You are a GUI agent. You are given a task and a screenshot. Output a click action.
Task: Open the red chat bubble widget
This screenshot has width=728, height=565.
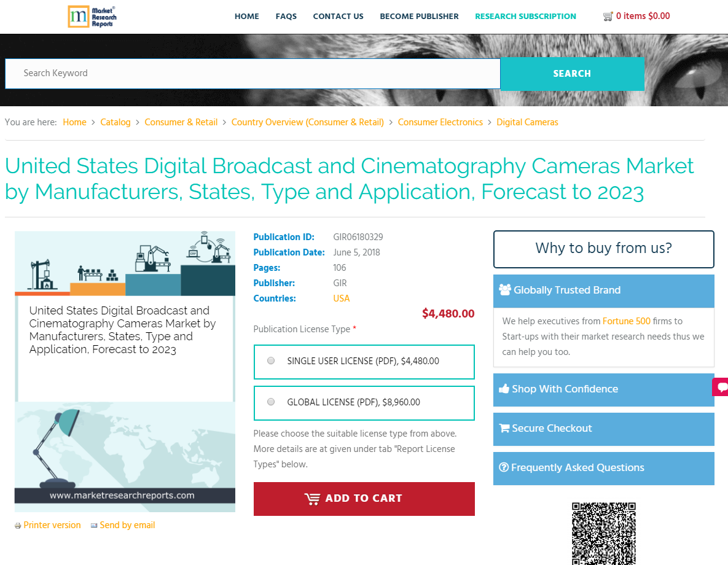(x=721, y=387)
